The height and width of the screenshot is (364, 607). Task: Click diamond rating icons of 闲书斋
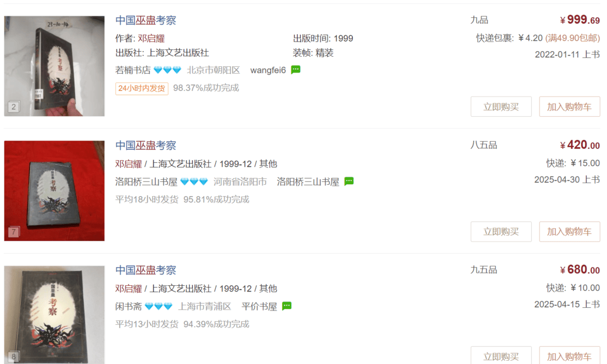click(158, 306)
